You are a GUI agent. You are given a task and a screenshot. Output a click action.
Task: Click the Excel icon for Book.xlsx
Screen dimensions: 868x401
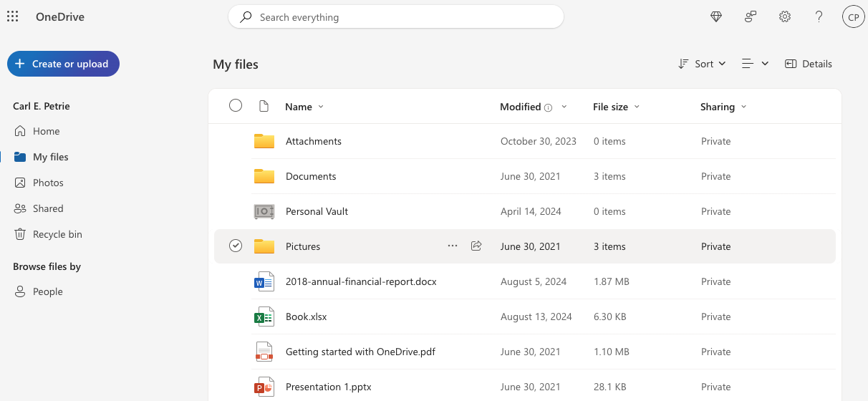tap(264, 317)
